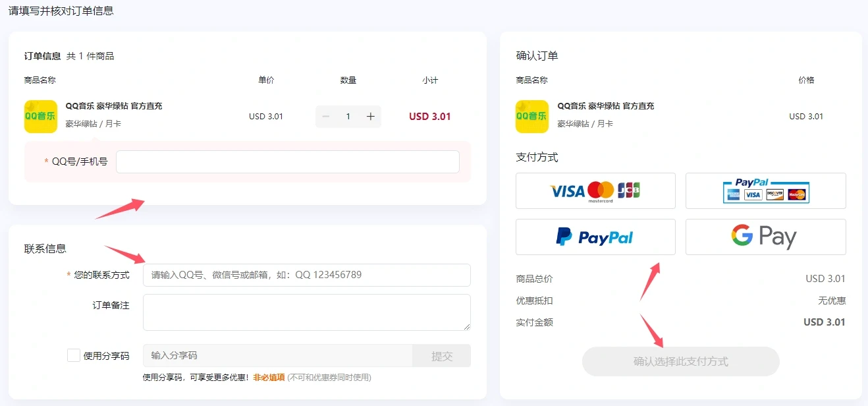Decrease quantity with the minus button
This screenshot has width=868, height=406.
[x=326, y=117]
